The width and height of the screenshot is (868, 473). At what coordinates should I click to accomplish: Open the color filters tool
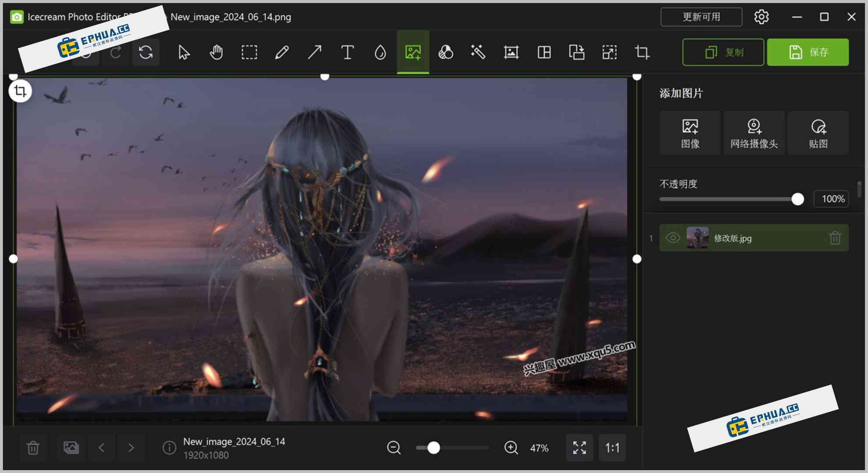point(446,53)
